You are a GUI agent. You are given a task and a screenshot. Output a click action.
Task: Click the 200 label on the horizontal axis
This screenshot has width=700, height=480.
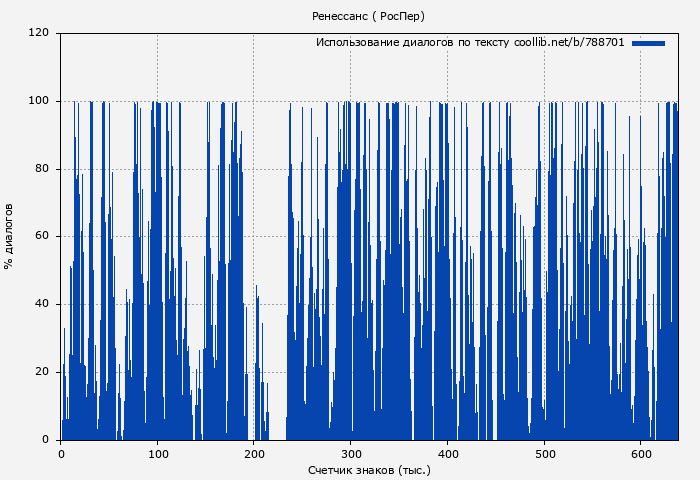(254, 453)
